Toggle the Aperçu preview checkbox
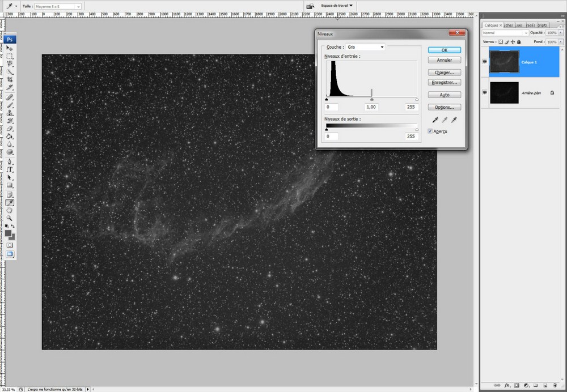This screenshot has width=567, height=392. tap(430, 131)
